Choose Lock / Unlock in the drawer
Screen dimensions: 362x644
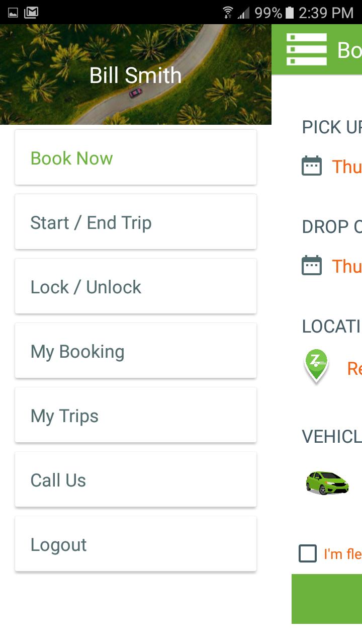pyautogui.click(x=136, y=287)
